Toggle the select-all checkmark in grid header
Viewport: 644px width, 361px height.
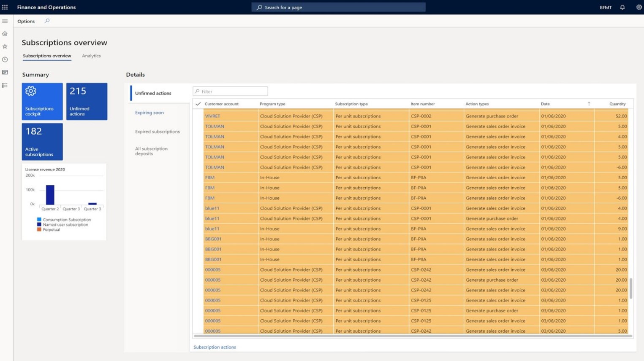(x=198, y=104)
